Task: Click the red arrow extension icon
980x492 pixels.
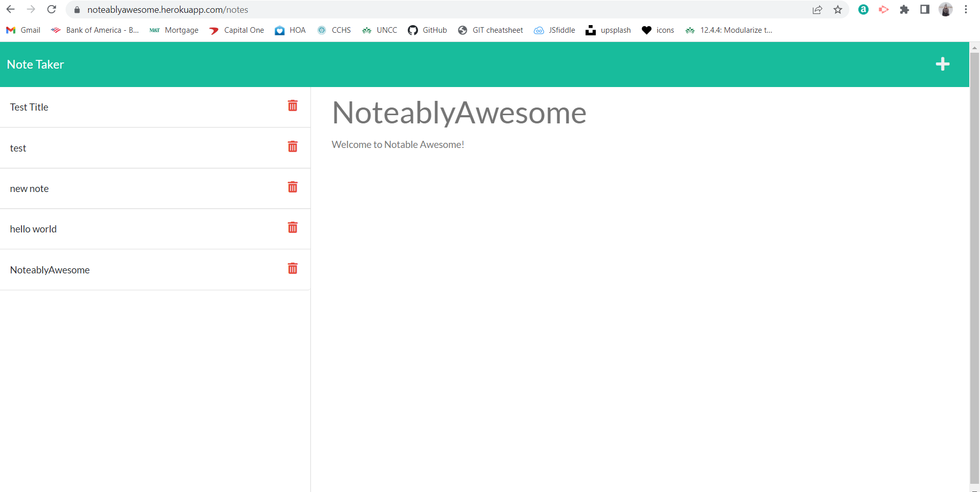Action: [x=884, y=9]
